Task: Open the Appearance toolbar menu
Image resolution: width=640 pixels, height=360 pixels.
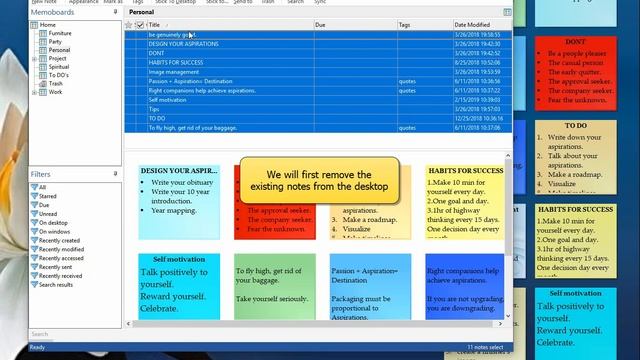Action: point(84,2)
